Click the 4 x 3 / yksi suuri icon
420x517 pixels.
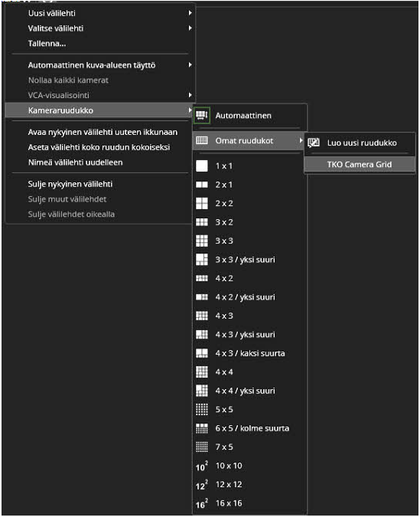(x=202, y=335)
